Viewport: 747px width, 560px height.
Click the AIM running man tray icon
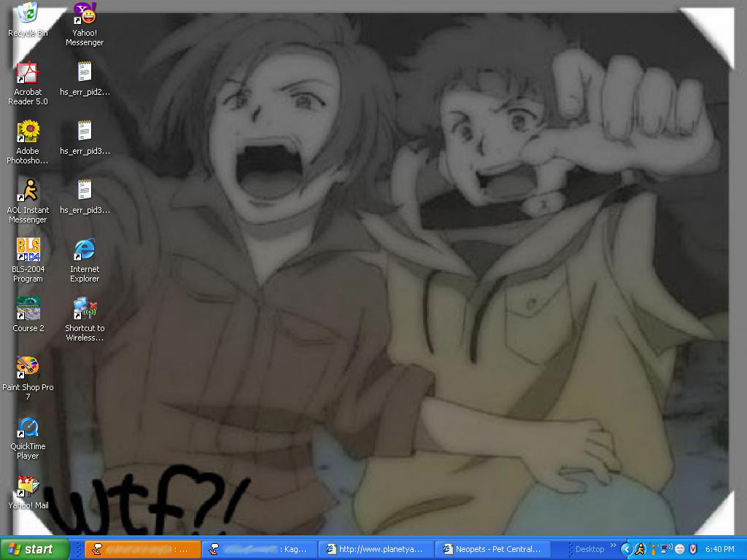click(x=640, y=550)
